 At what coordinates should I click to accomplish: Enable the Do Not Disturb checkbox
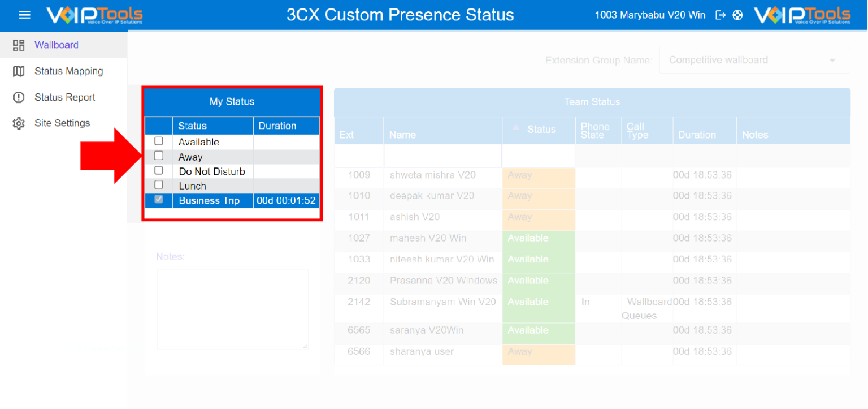(158, 170)
